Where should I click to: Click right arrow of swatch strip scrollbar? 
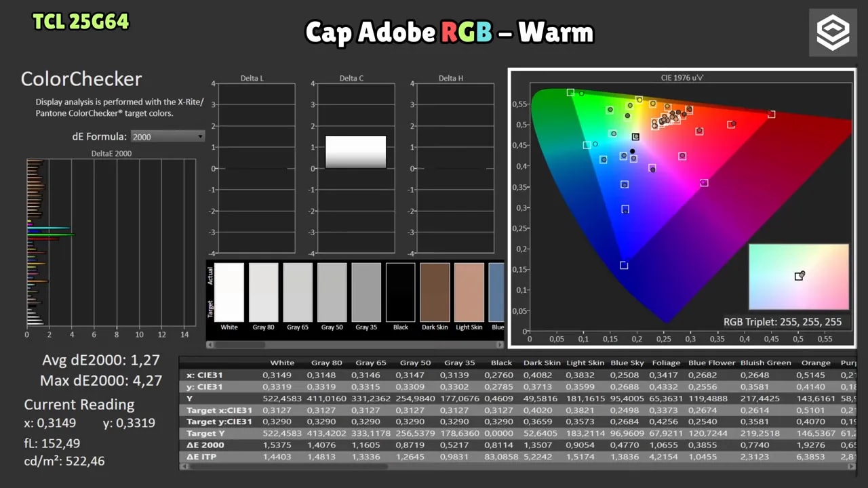(500, 345)
